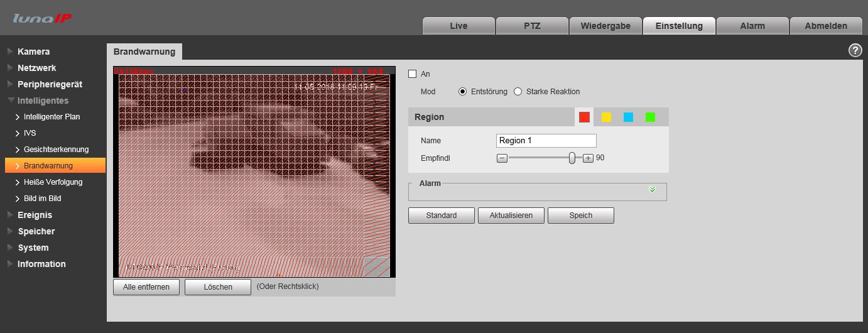Click the Region name input field
This screenshot has height=333, width=868.
pos(546,141)
